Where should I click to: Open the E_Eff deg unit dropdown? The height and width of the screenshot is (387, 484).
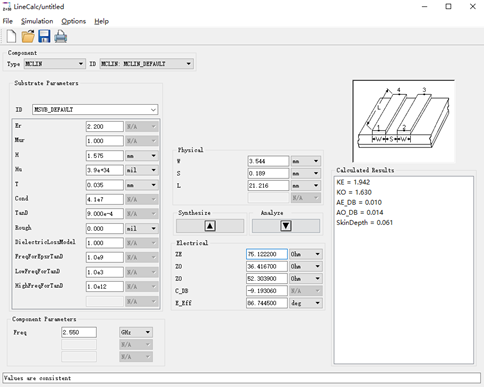[306, 303]
